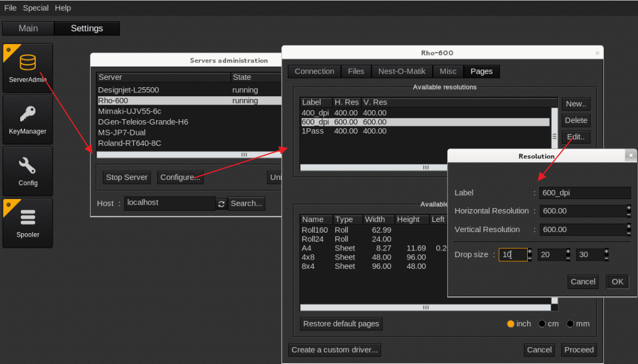Click Create a custom driver button
The height and width of the screenshot is (364, 638).
[x=335, y=350]
